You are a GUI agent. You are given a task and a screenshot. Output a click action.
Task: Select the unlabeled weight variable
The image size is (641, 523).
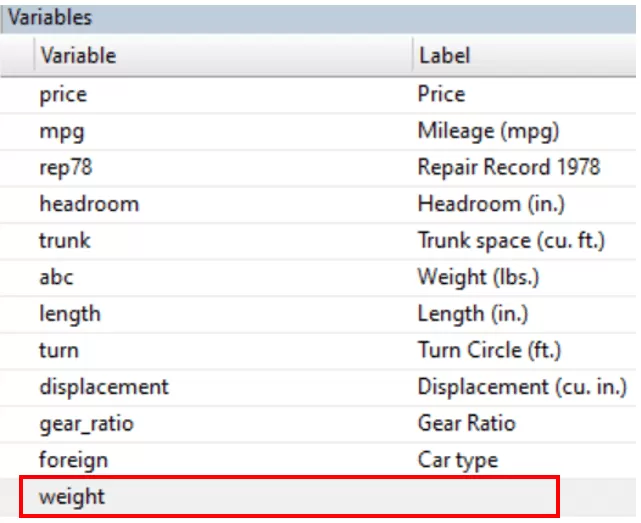(x=72, y=497)
